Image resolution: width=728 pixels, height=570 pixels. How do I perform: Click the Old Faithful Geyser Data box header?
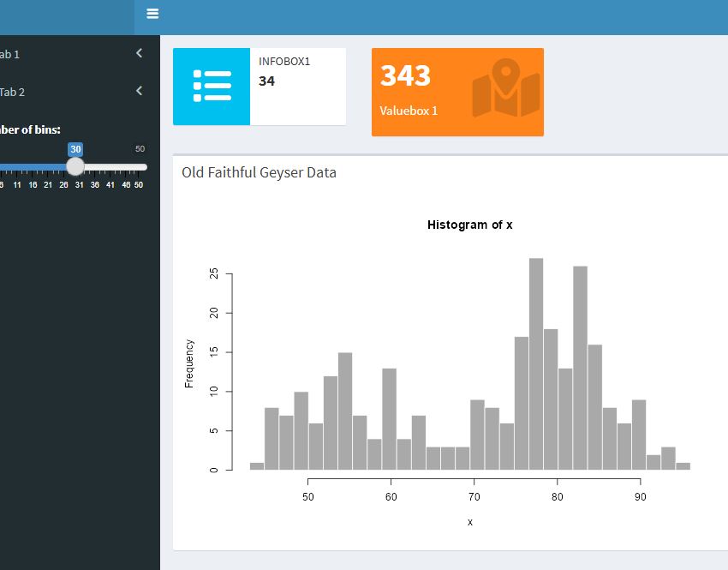point(259,172)
